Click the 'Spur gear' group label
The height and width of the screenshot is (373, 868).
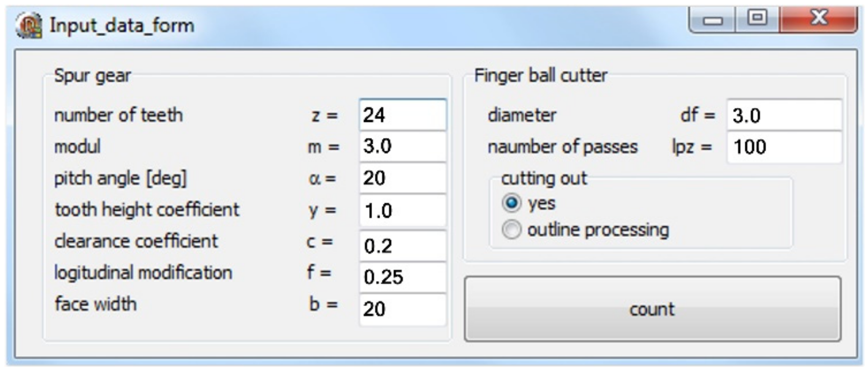click(x=93, y=76)
